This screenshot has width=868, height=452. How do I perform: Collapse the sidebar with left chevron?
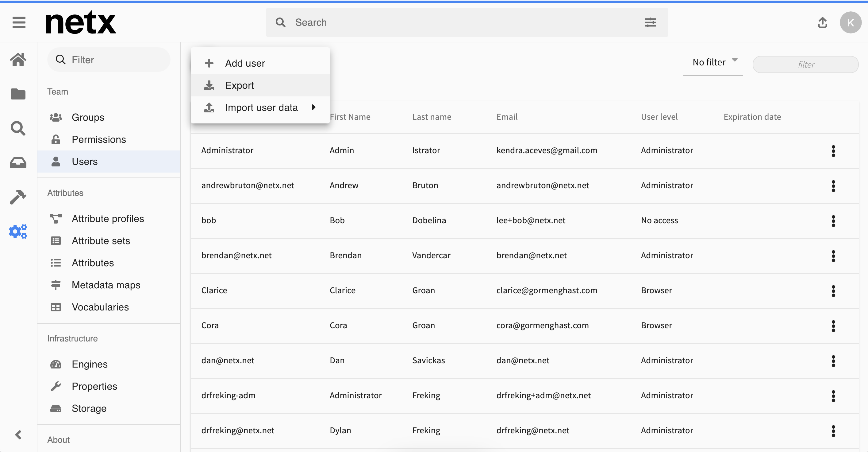18,435
